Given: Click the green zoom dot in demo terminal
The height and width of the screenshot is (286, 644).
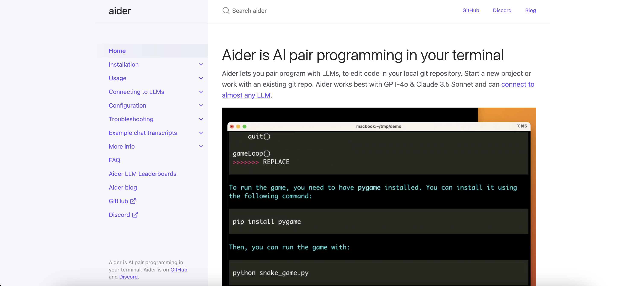Looking at the screenshot, I should pos(245,127).
